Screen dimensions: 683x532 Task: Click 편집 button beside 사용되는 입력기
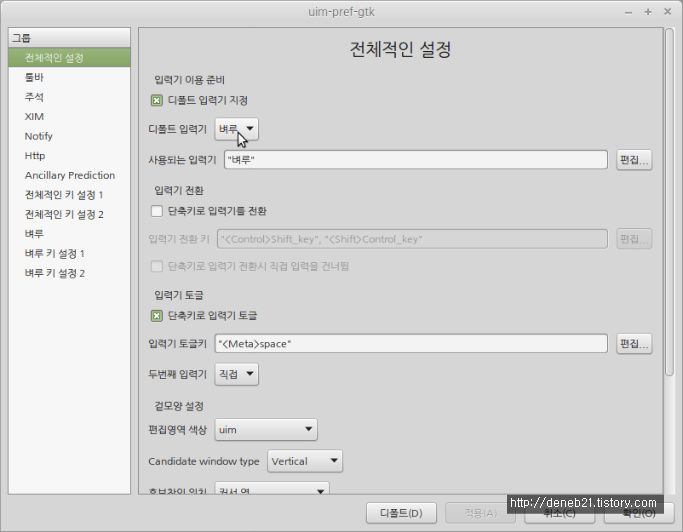coord(634,160)
